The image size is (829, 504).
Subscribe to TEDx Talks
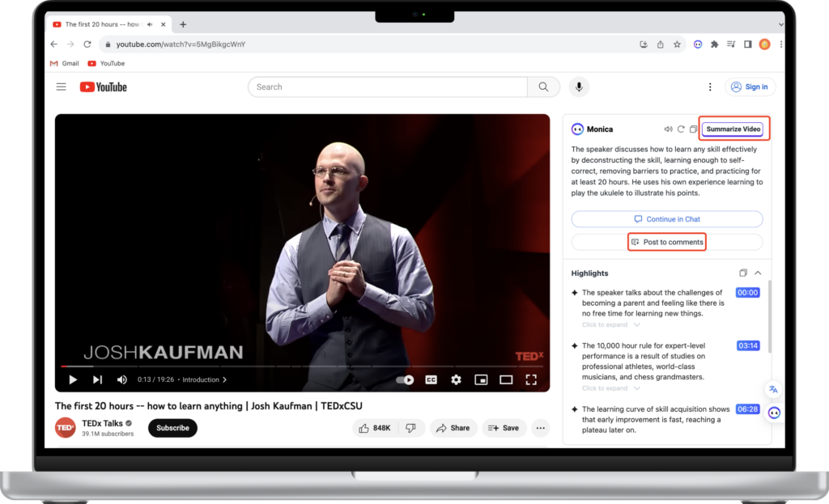tap(172, 428)
